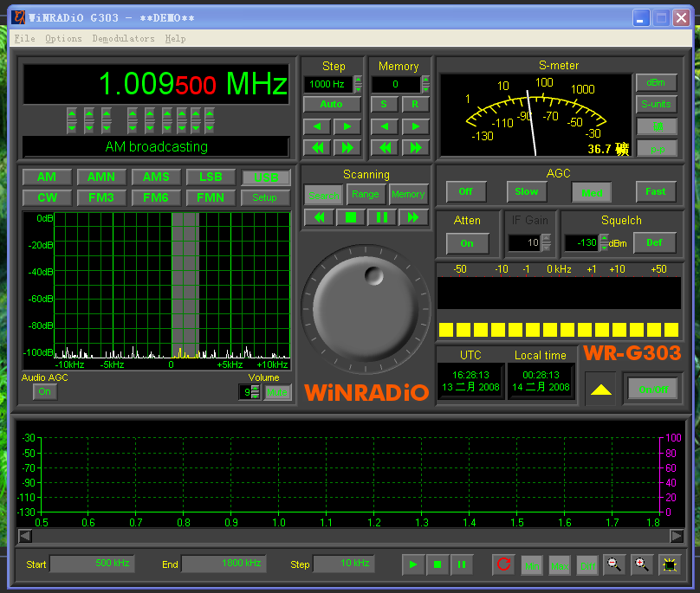Start forward scanning in the Scanning panel
Viewport: 700px width, 593px height.
click(413, 218)
